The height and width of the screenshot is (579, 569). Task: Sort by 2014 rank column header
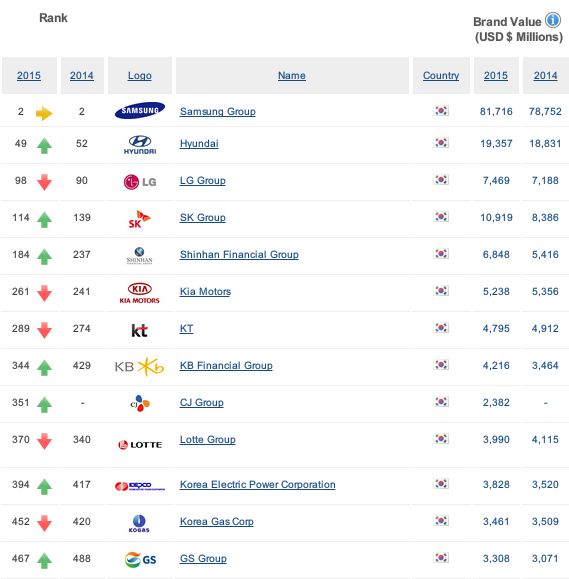click(82, 75)
